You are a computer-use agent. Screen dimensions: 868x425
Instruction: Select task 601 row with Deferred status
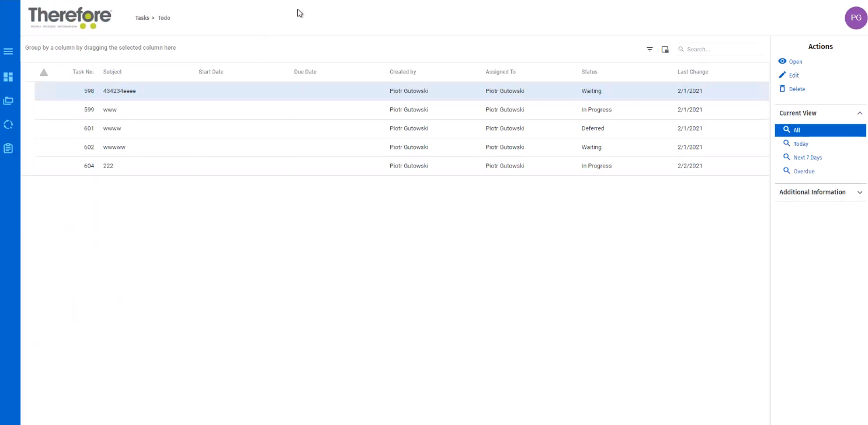[350, 128]
